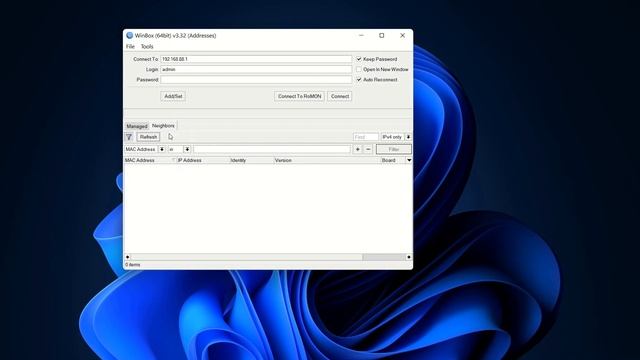Viewport: 640px width, 360px height.
Task: Minimize the WinBox window
Action: tap(361, 36)
